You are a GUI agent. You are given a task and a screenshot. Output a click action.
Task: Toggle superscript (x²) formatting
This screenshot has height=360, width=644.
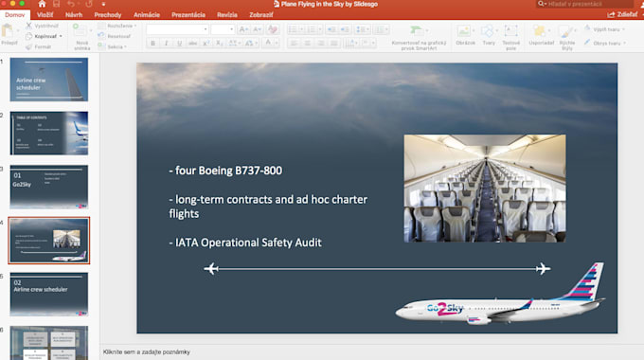(206, 44)
